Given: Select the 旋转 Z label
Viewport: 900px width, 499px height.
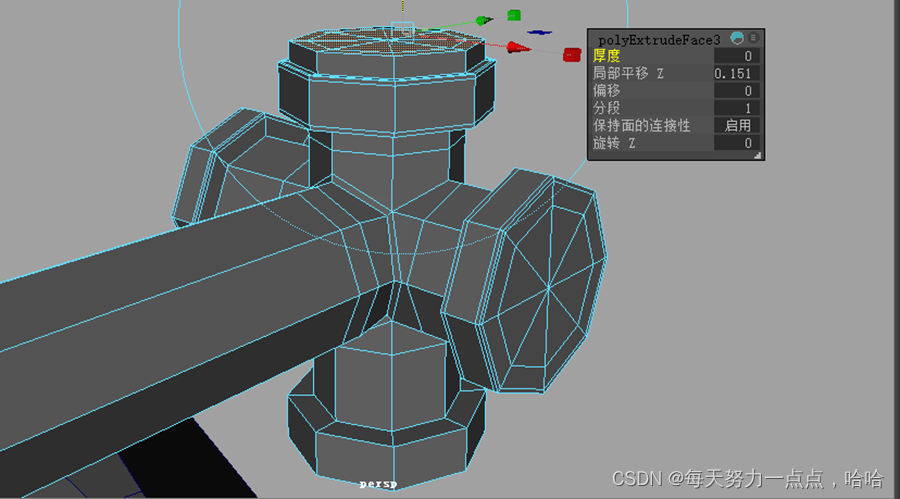Looking at the screenshot, I should point(614,143).
